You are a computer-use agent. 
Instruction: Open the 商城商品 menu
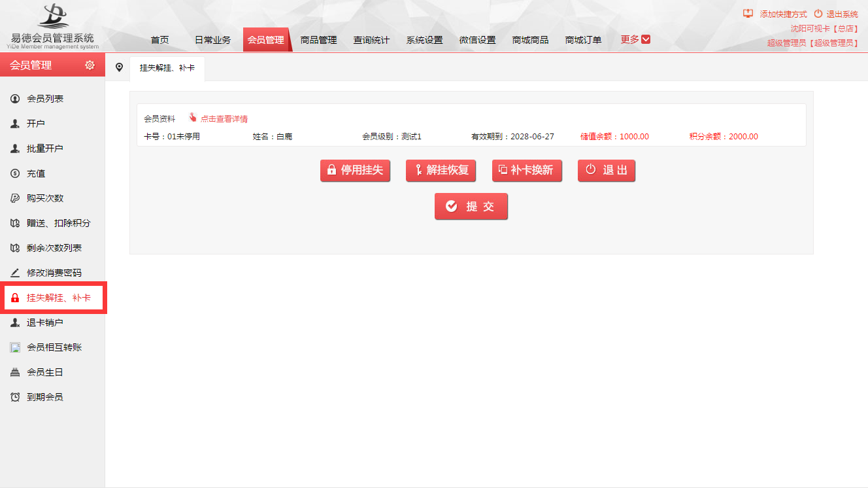tap(530, 40)
